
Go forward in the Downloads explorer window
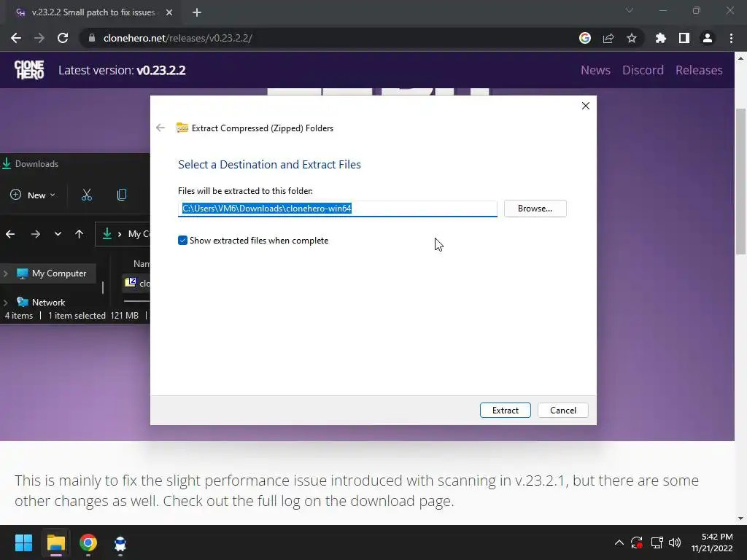coord(35,234)
